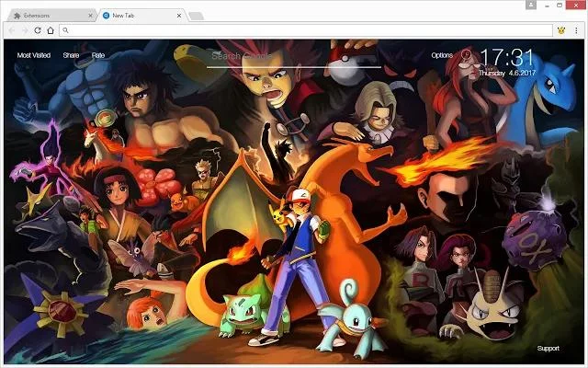The height and width of the screenshot is (368, 588).
Task: Open the home page icon
Action: pyautogui.click(x=51, y=30)
